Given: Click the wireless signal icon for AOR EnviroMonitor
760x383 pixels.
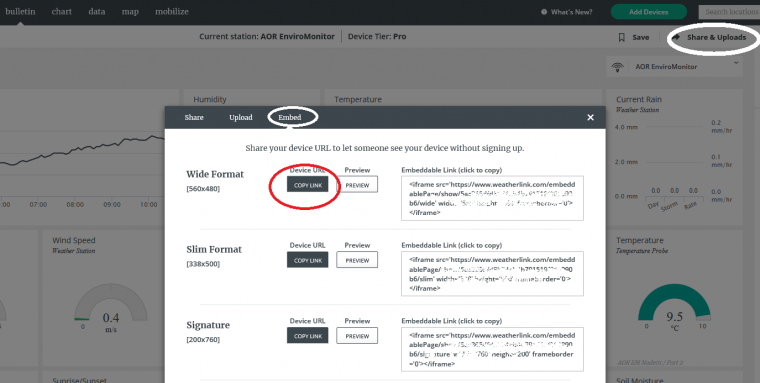Looking at the screenshot, I should (x=618, y=67).
